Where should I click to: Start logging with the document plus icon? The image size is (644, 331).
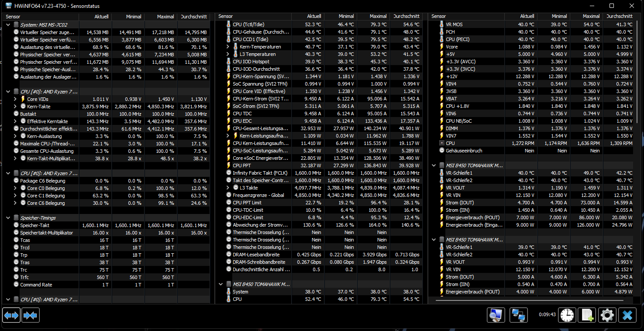click(587, 315)
